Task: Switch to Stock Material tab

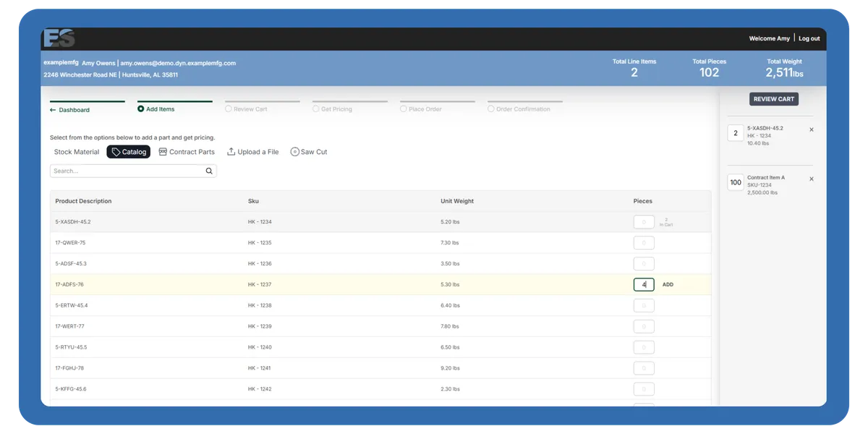Action: (77, 152)
